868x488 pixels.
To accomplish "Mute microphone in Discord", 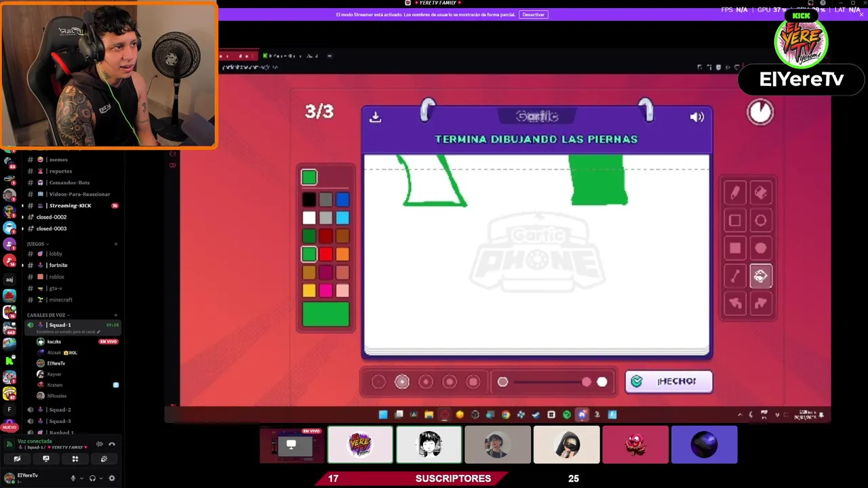I will tap(73, 478).
